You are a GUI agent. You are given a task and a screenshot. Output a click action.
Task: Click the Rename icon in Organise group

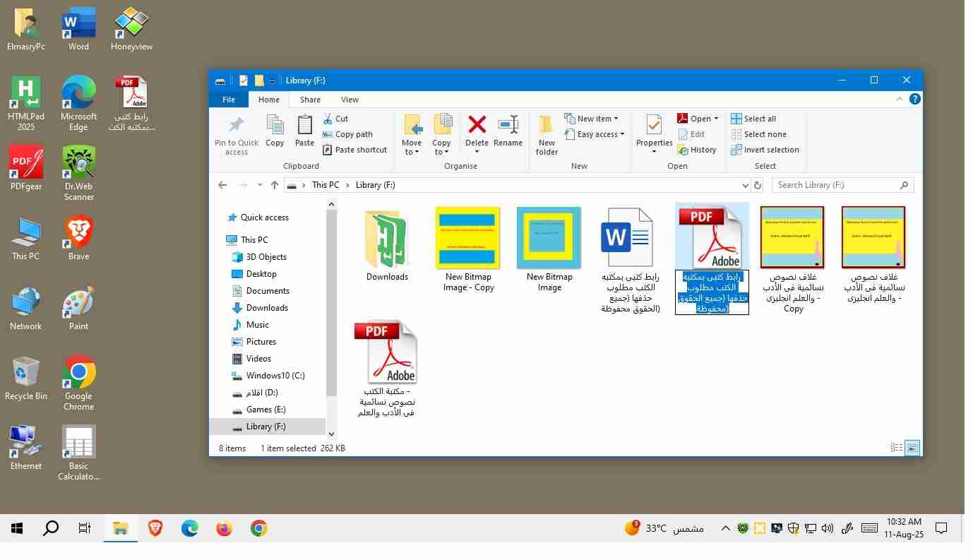coord(508,126)
